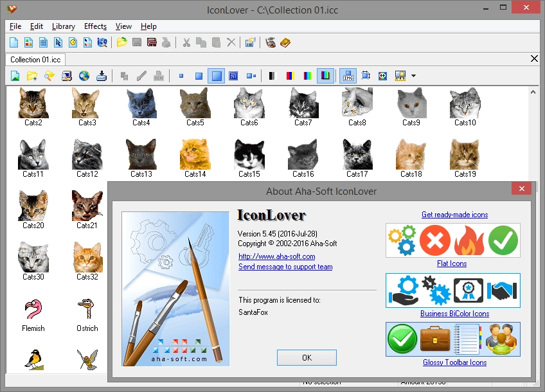Select the Collection 01.icc tab
This screenshot has width=545, height=392.
click(x=35, y=60)
